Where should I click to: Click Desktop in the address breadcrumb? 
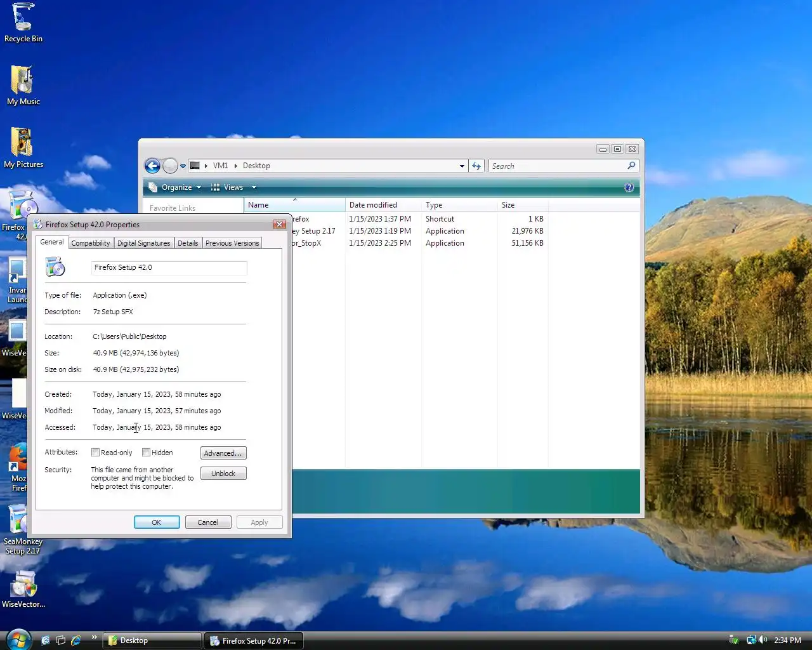click(256, 166)
